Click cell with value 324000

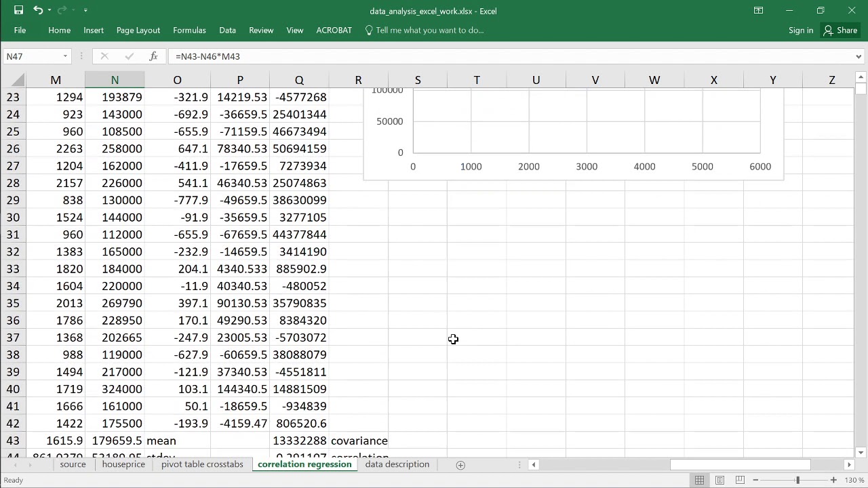[115, 389]
